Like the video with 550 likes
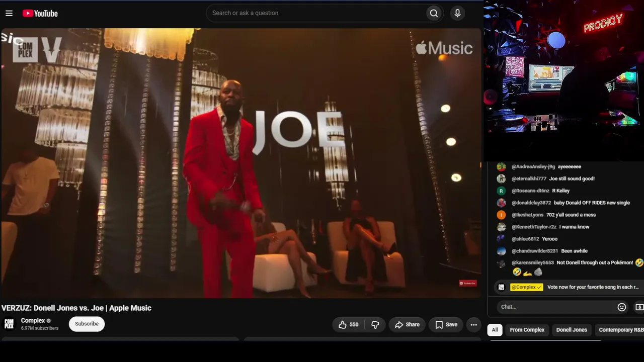The image size is (644, 362). (x=348, y=325)
